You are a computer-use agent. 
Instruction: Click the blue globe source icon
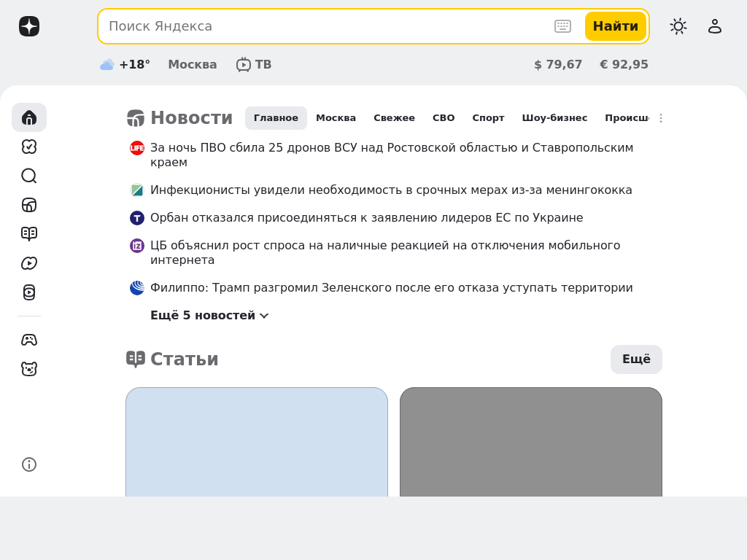[x=137, y=287]
